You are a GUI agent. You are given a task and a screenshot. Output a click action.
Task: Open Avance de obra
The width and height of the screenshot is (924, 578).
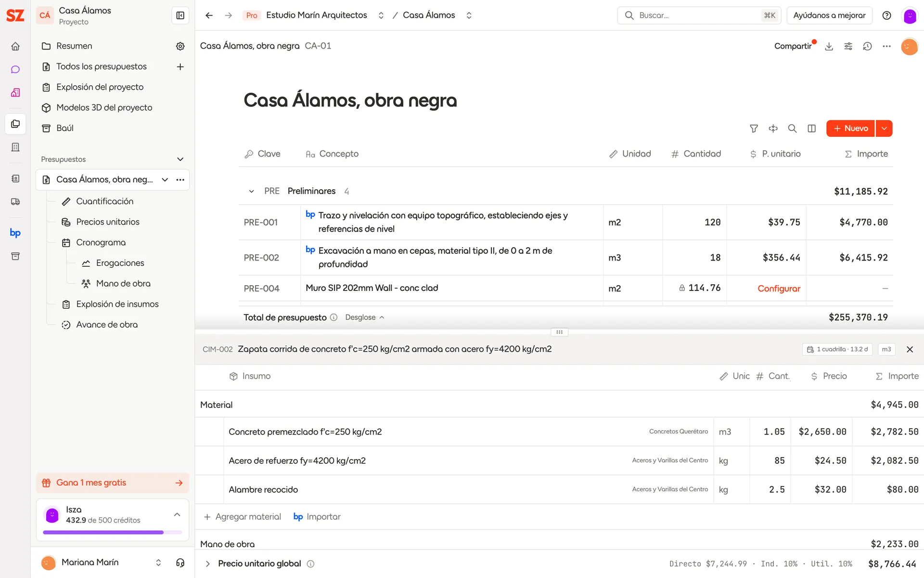click(x=107, y=325)
